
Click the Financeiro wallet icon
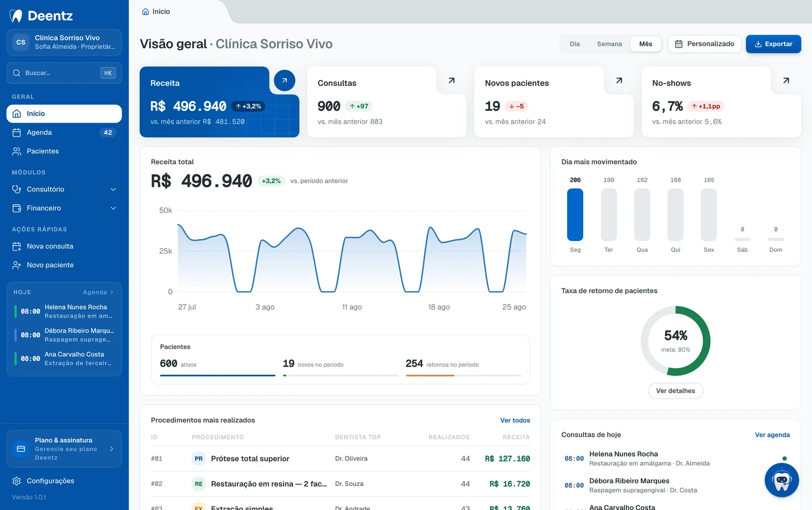(x=17, y=208)
